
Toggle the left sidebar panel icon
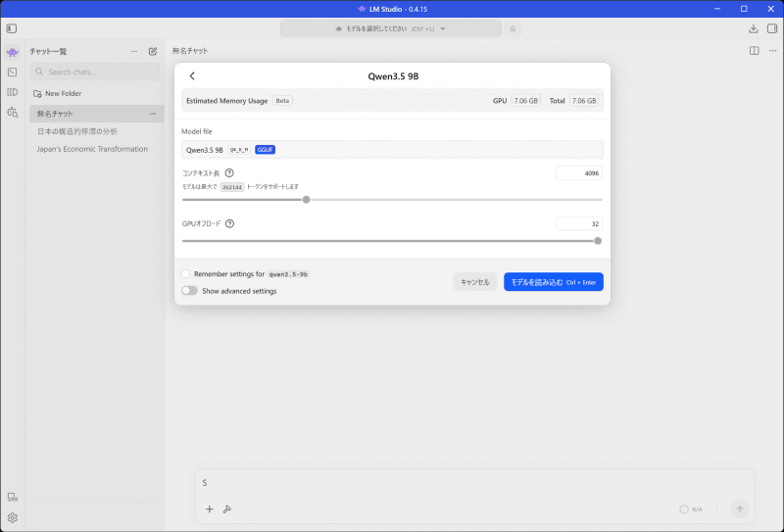point(12,28)
